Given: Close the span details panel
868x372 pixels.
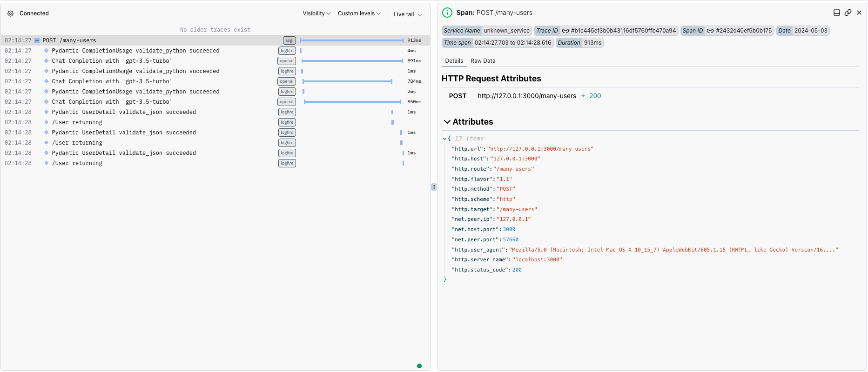Looking at the screenshot, I should tap(859, 13).
